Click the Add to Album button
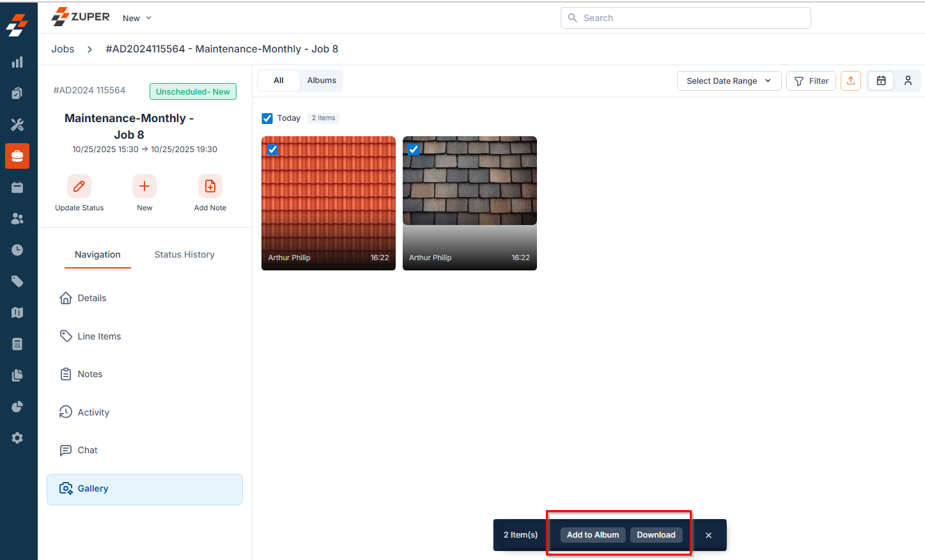925x560 pixels. 593,535
